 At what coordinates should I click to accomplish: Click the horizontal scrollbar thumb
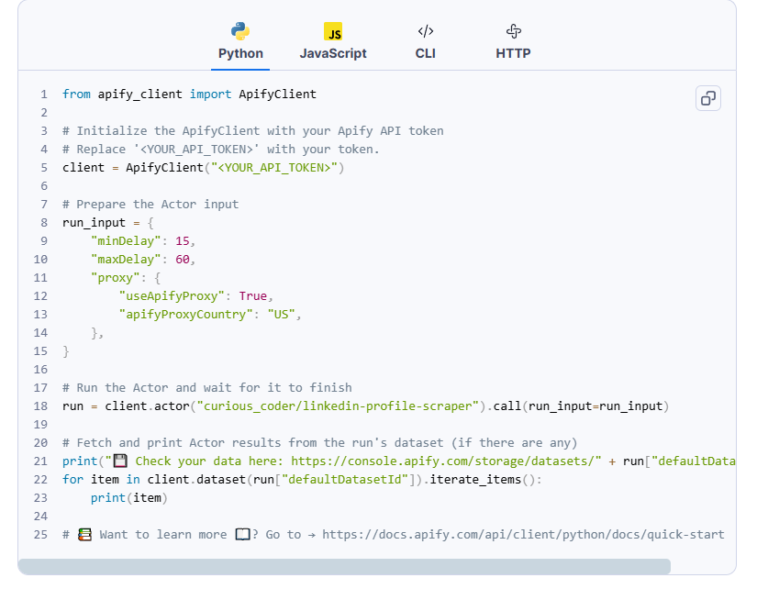[x=344, y=567]
